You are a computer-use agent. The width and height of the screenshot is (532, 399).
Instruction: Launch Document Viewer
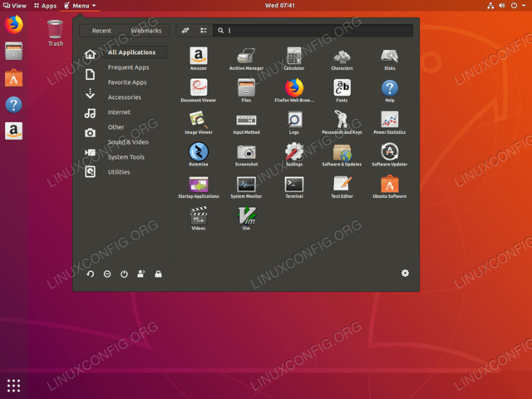[199, 91]
